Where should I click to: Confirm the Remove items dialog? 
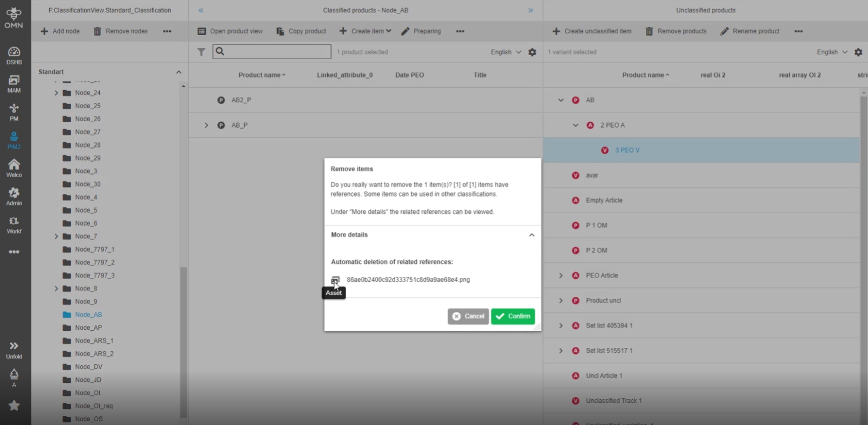(513, 316)
